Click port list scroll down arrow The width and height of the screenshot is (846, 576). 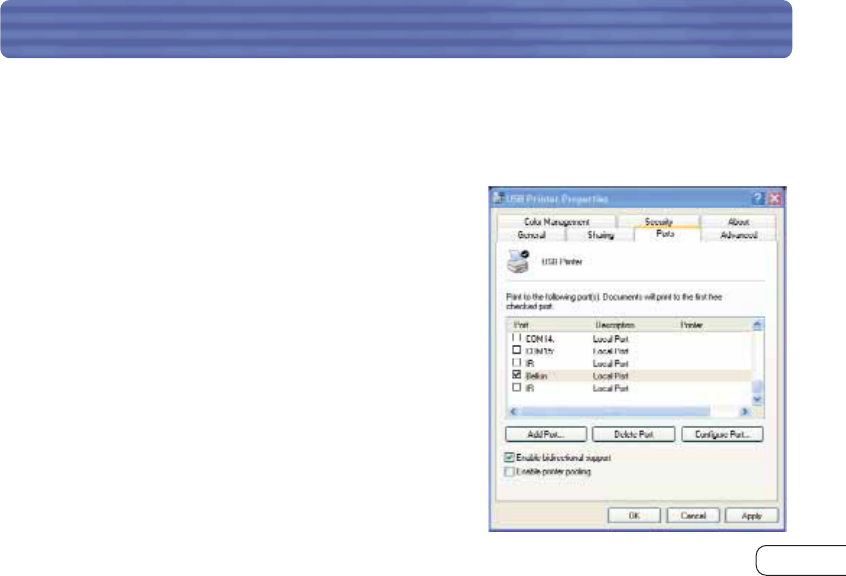click(x=757, y=400)
